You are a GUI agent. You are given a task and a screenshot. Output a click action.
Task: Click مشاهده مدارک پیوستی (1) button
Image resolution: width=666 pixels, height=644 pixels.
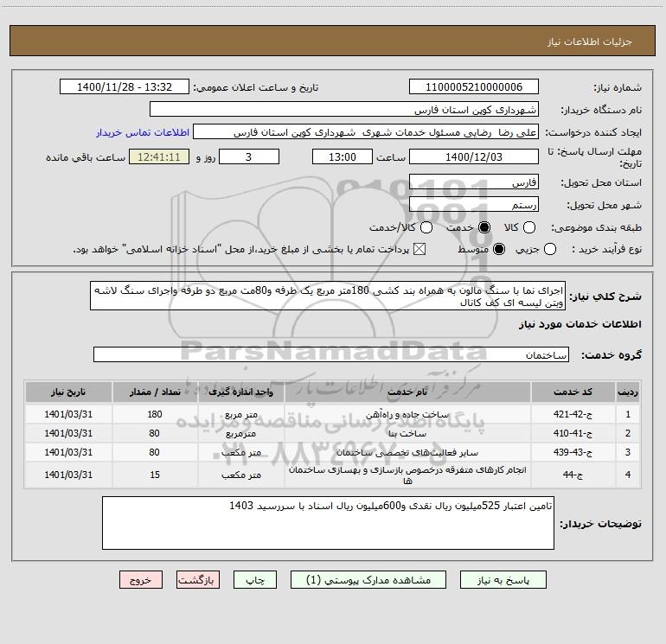click(368, 580)
